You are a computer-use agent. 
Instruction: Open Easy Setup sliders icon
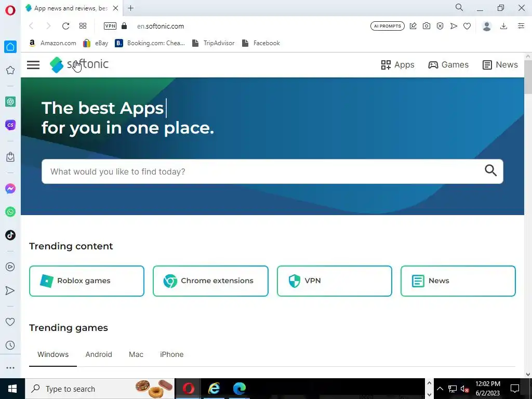[x=521, y=26]
